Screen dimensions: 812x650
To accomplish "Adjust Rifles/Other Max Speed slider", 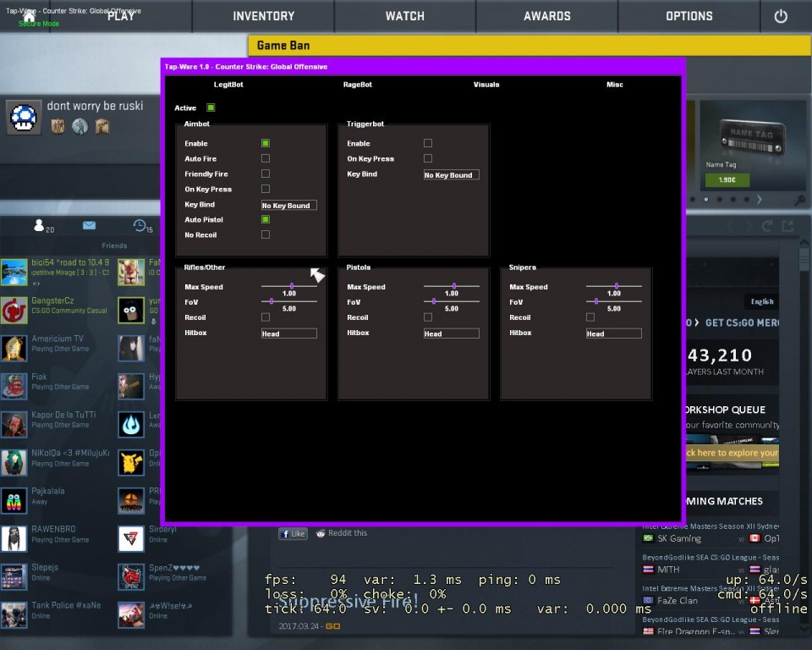I will [x=289, y=286].
